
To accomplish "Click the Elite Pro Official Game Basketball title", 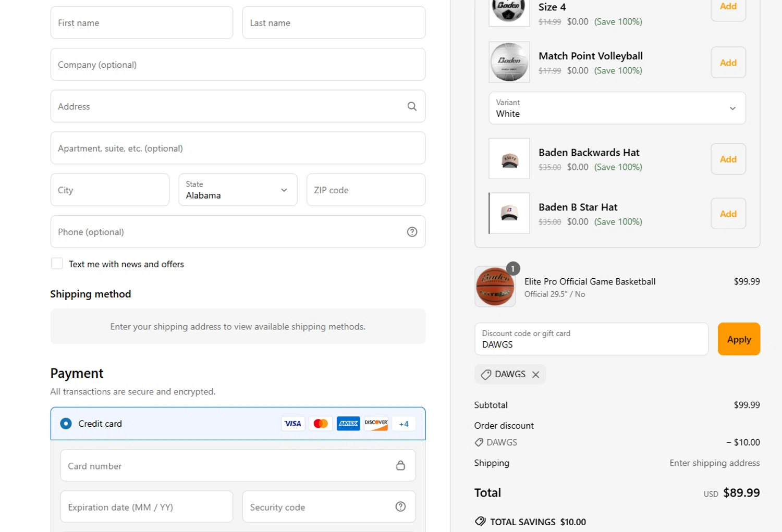I will click(590, 281).
